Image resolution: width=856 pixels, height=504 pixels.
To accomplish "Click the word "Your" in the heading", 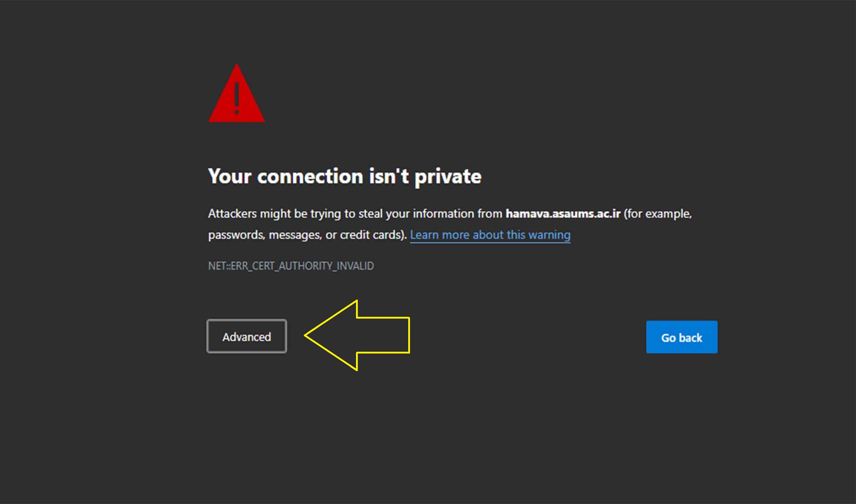I will click(x=230, y=176).
